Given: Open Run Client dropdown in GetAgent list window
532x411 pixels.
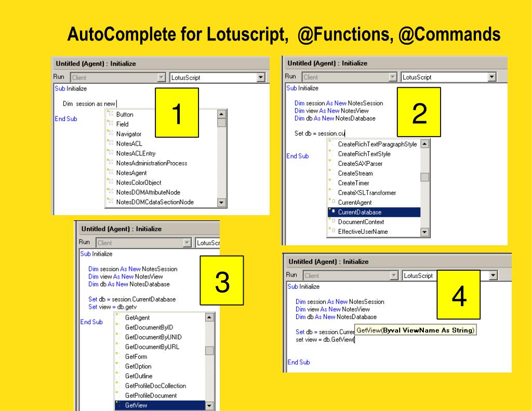Looking at the screenshot, I should [187, 243].
